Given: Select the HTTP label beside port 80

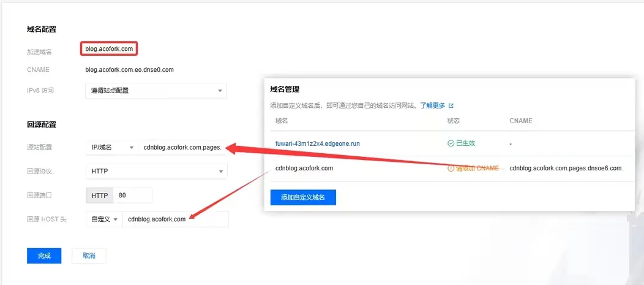Looking at the screenshot, I should [99, 196].
